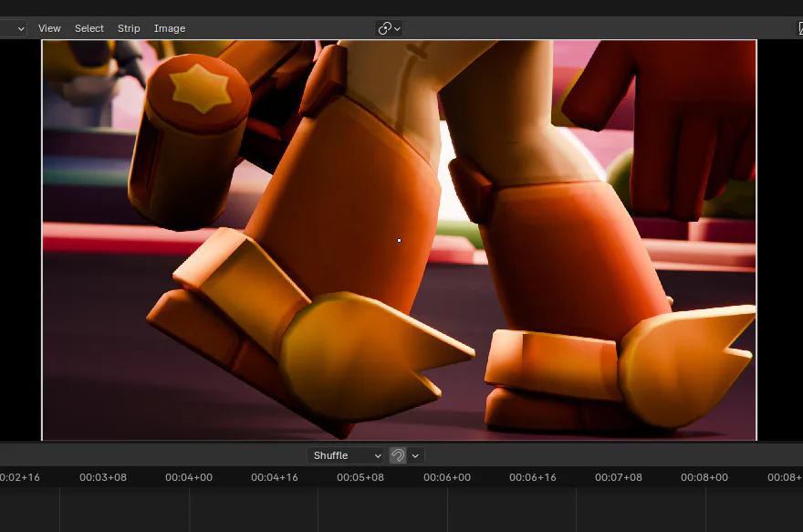Screen dimensions: 803x532
Task: Click the 00:07+08 timeline label
Action: (618, 477)
